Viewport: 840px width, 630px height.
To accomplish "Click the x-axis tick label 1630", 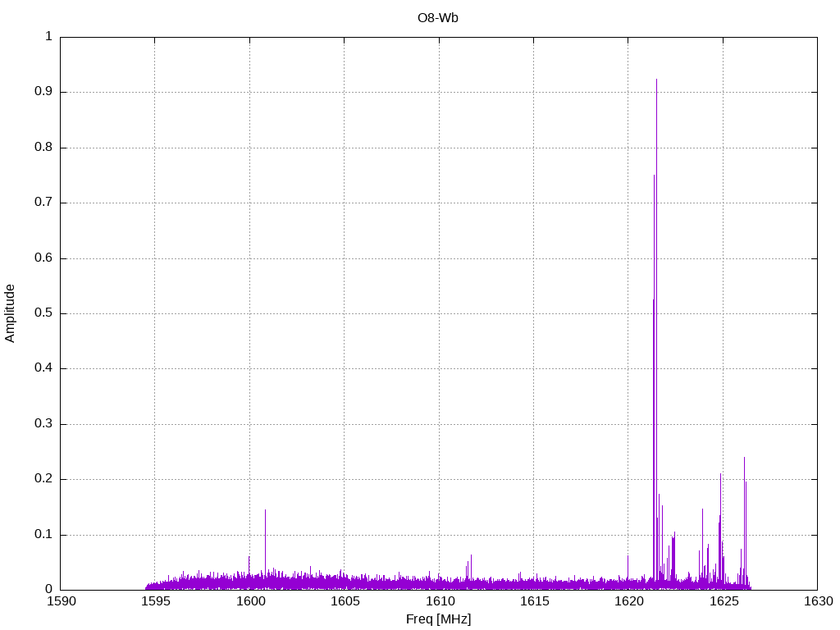I will tap(818, 601).
